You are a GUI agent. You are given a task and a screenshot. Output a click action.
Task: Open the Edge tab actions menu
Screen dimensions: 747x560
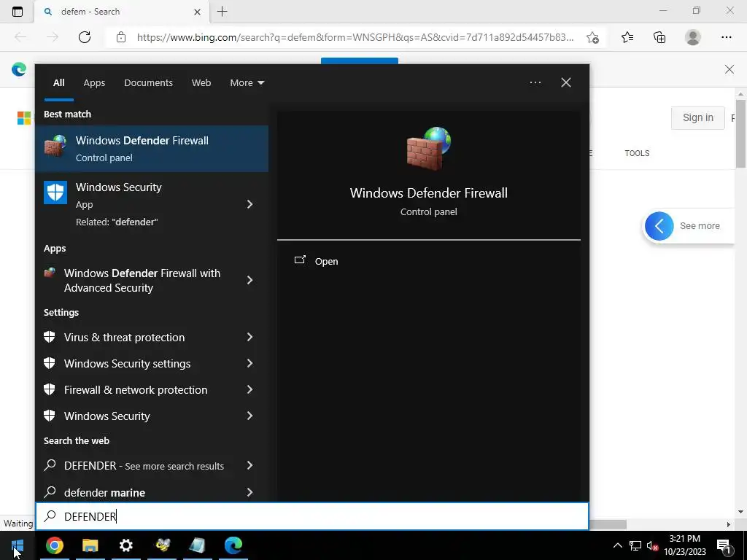18,12
